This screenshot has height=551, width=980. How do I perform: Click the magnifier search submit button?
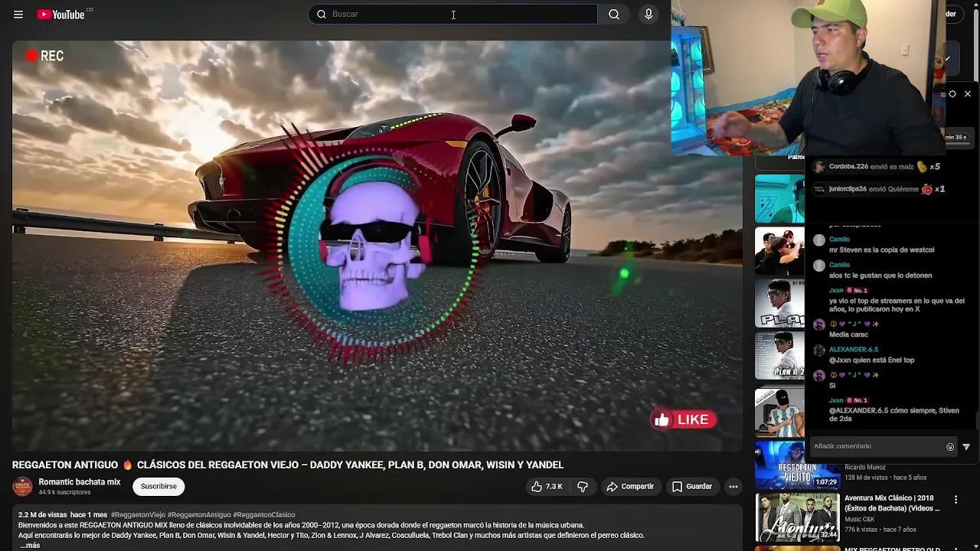tap(614, 14)
